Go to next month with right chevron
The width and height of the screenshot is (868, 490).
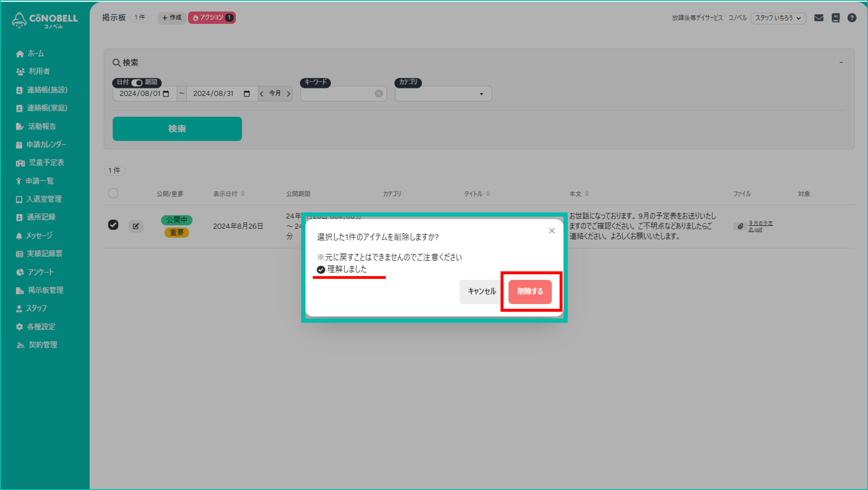[288, 94]
